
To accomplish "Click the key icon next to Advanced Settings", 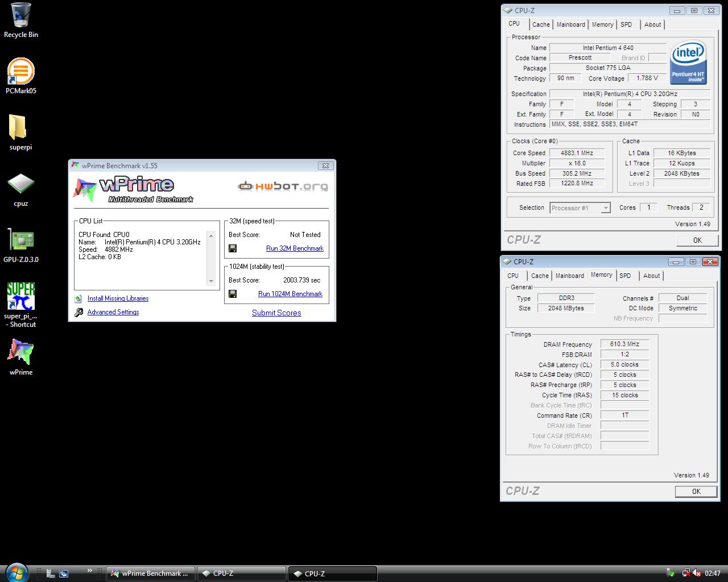I will click(78, 312).
